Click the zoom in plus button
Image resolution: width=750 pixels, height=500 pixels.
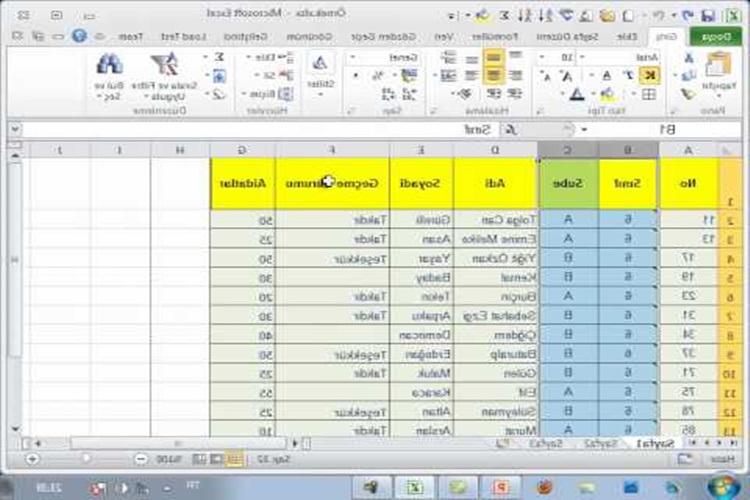pos(32,459)
